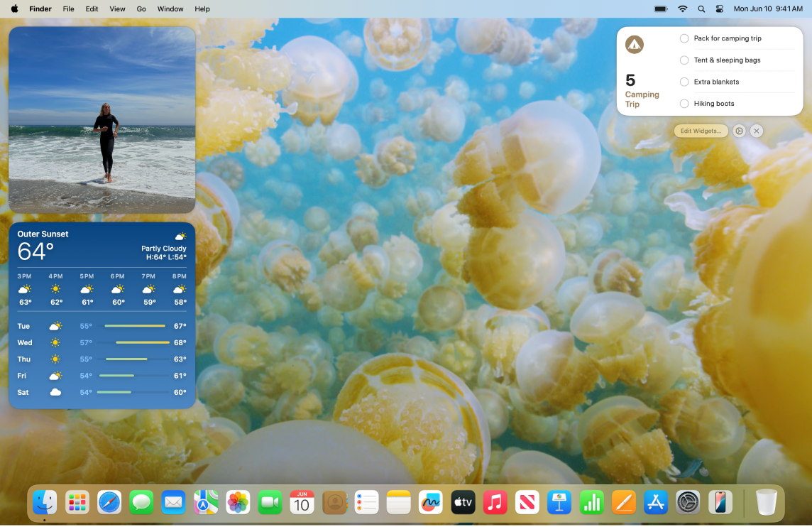Check off the Pack for camping trip reminder
Screen dimensions: 812x527
coord(684,38)
